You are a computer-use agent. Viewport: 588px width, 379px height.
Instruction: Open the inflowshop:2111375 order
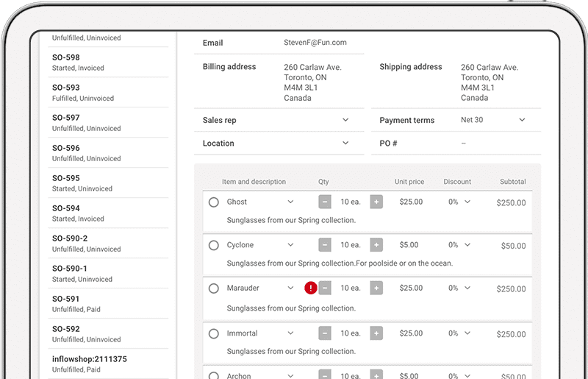point(108,364)
